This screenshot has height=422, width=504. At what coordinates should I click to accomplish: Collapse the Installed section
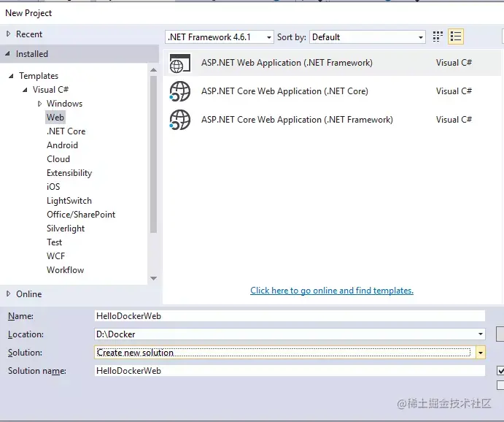[8, 54]
